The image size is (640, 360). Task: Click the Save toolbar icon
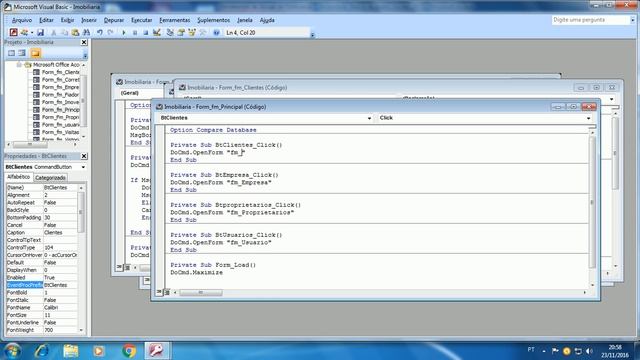click(40, 32)
